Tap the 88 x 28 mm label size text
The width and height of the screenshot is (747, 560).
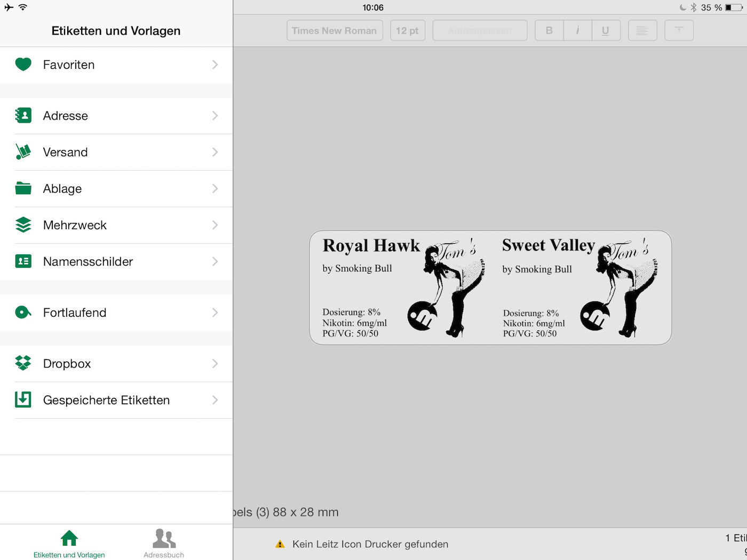tap(306, 512)
